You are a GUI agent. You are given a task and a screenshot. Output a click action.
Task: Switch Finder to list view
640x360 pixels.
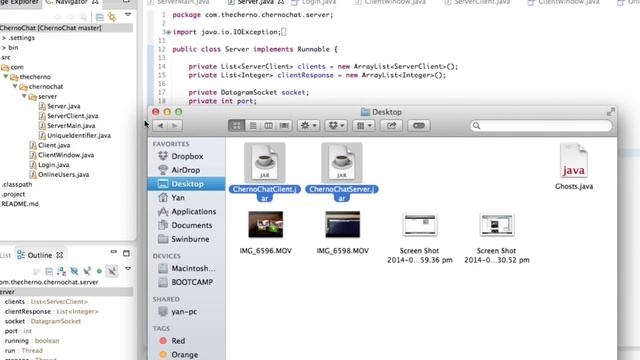coord(253,126)
